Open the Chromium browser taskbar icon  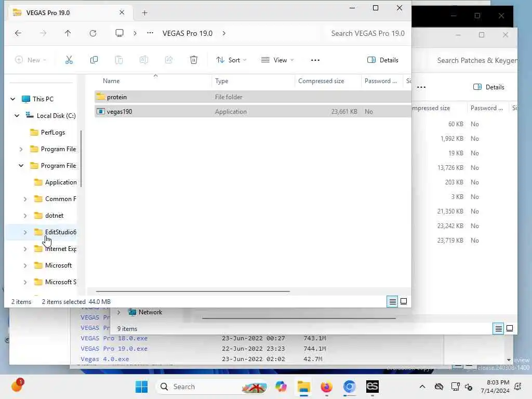click(350, 387)
